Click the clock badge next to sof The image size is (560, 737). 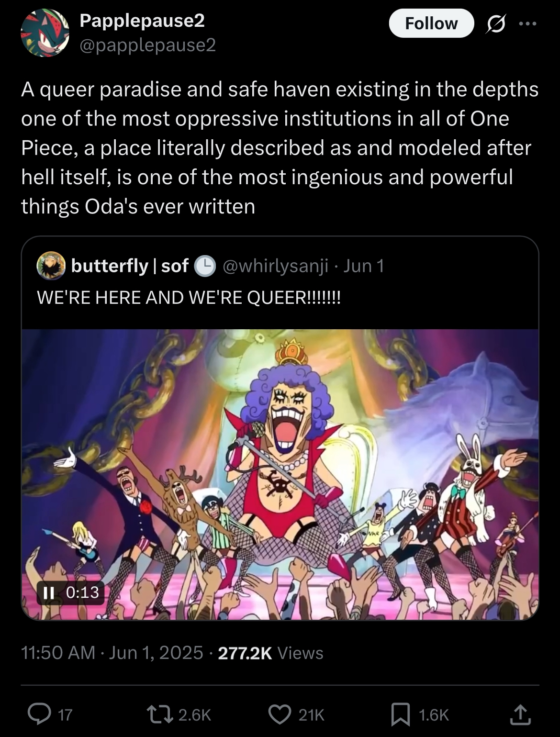(205, 266)
